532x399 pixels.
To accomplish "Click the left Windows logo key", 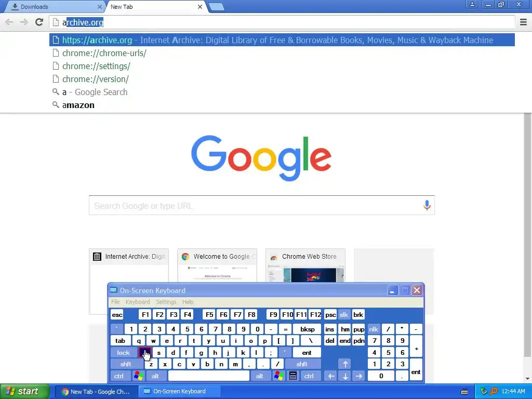I will pyautogui.click(x=138, y=376).
